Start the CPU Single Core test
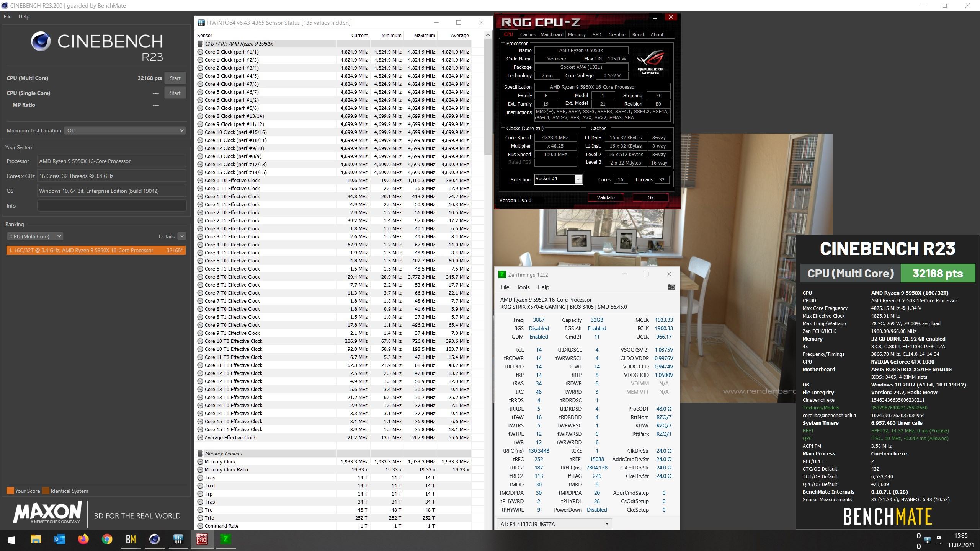 pyautogui.click(x=175, y=93)
